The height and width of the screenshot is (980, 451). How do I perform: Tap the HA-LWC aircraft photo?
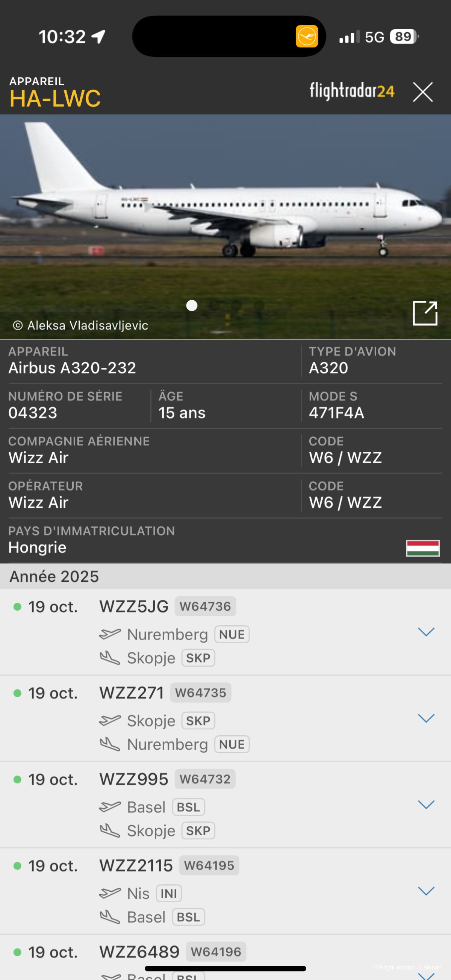pos(225,213)
